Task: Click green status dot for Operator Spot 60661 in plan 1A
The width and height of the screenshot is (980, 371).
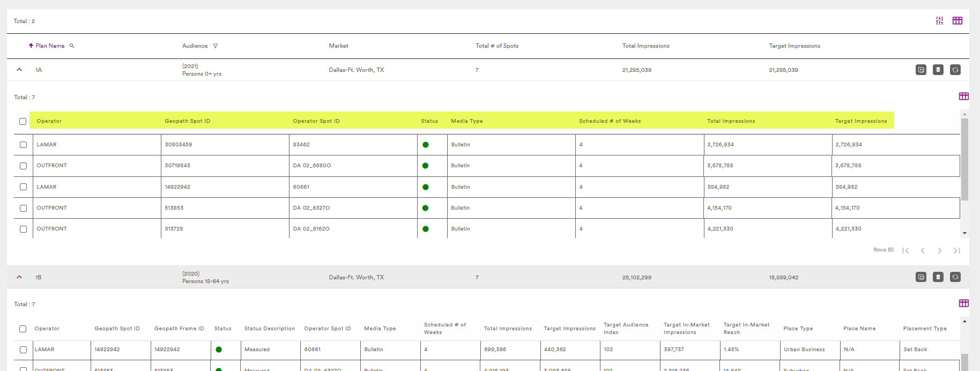Action: coord(426,187)
